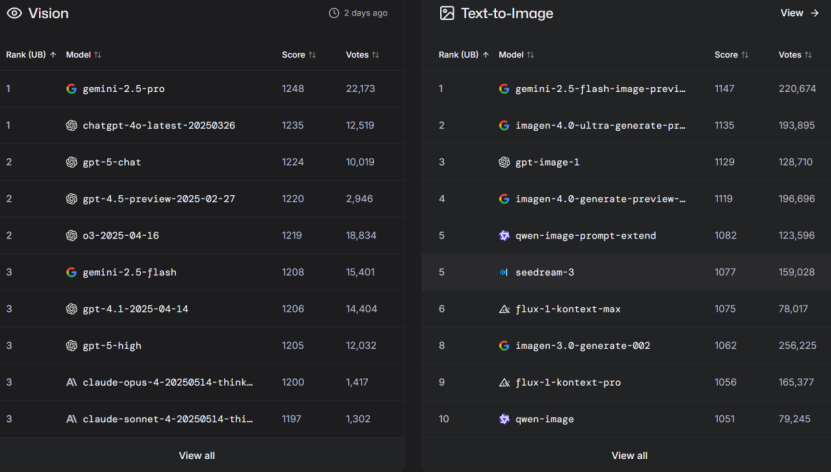This screenshot has height=473, width=831.
Task: Click the eye icon beside Vision heading
Action: [x=14, y=13]
